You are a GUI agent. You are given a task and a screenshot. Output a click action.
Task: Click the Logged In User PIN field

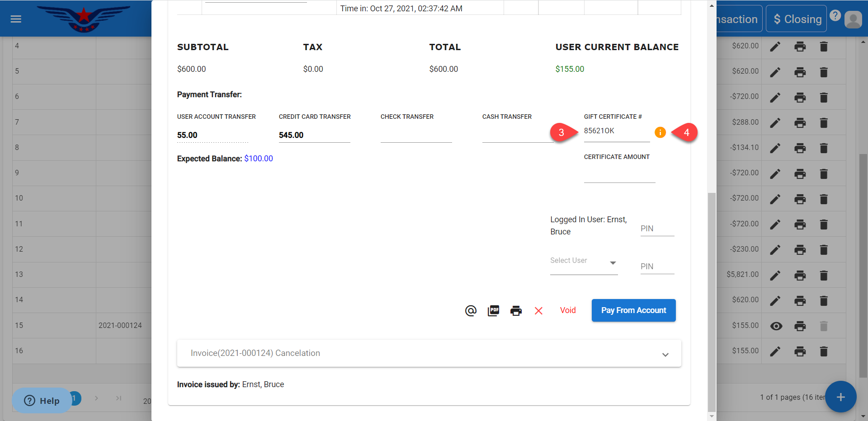click(657, 229)
